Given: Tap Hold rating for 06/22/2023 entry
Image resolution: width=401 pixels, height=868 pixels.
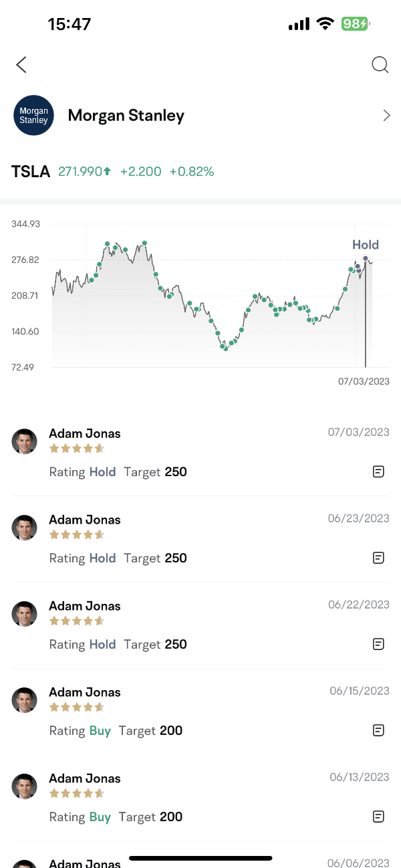Looking at the screenshot, I should tap(102, 645).
